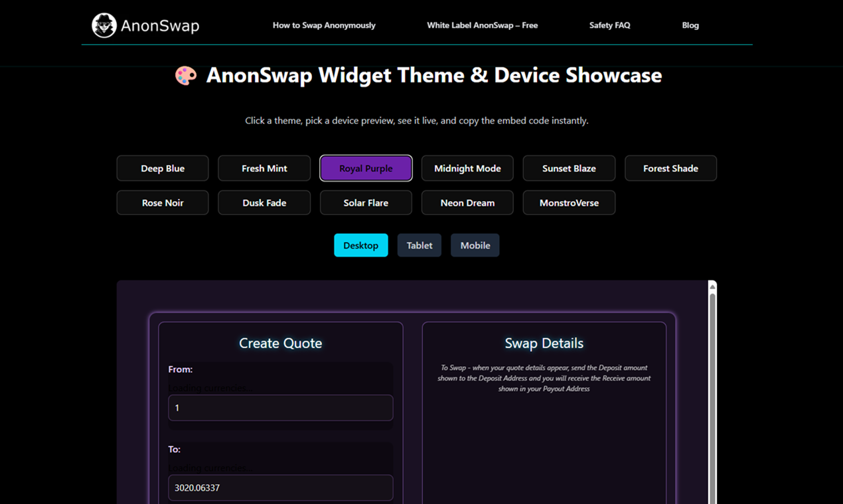Click the From amount field containing 1
Screen dimensions: 843x504
(x=281, y=408)
